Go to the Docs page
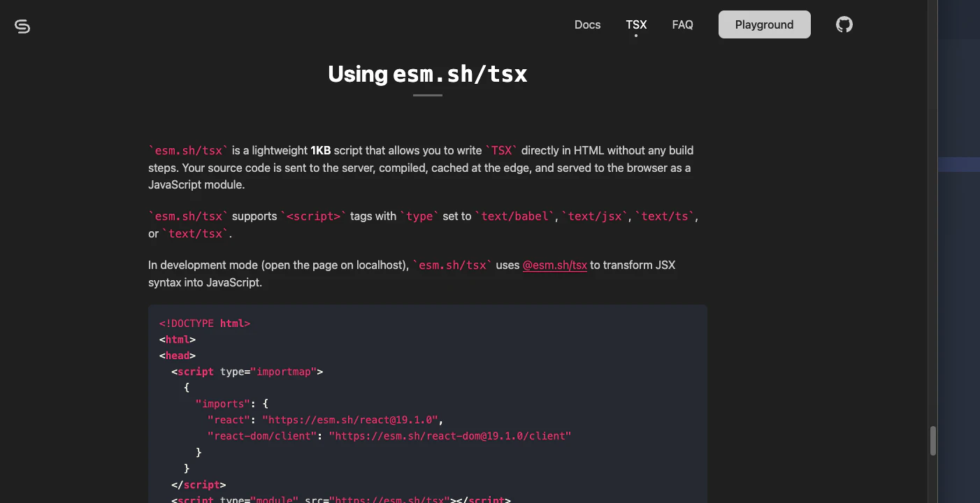980x503 pixels. tap(587, 24)
